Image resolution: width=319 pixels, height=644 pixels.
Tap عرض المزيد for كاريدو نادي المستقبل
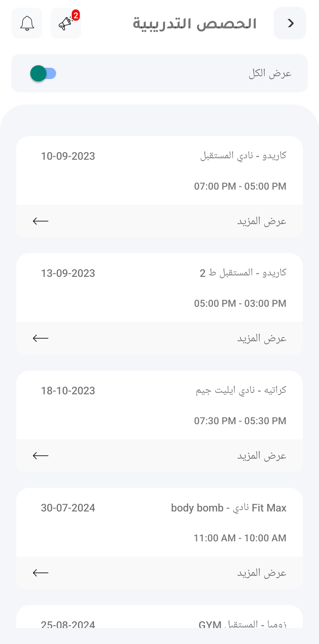(x=262, y=221)
